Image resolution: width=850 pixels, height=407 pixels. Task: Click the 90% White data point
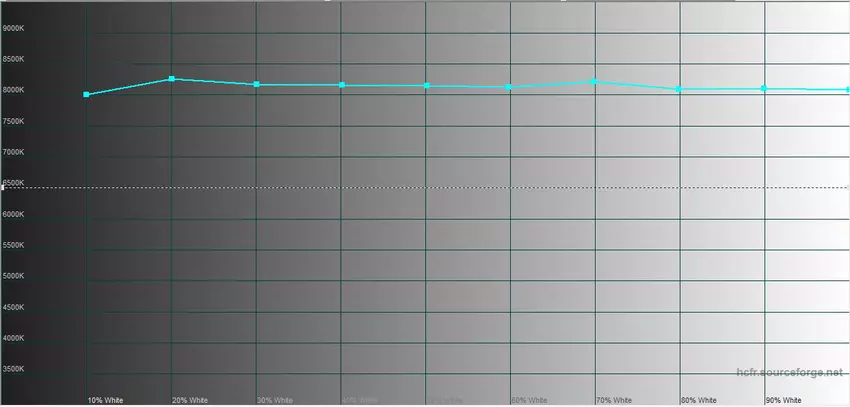tap(764, 89)
